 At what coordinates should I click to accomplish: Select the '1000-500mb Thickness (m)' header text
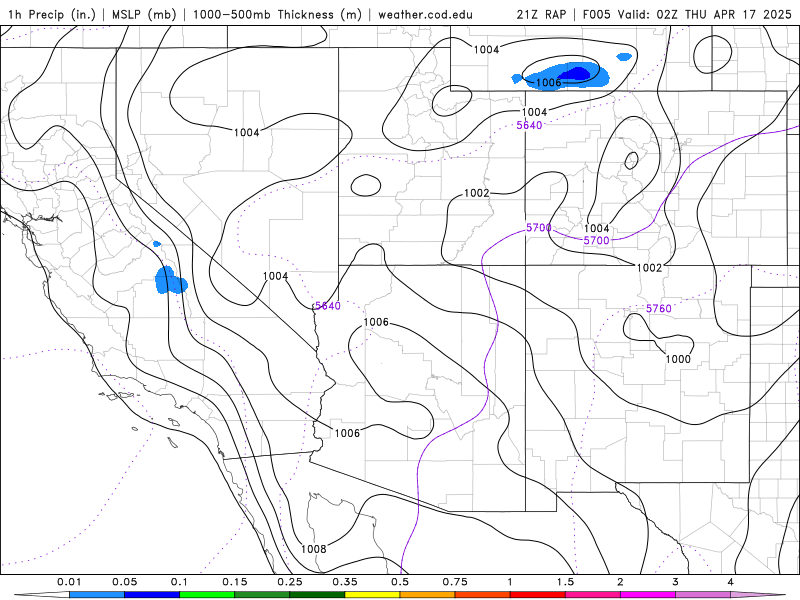click(x=277, y=14)
